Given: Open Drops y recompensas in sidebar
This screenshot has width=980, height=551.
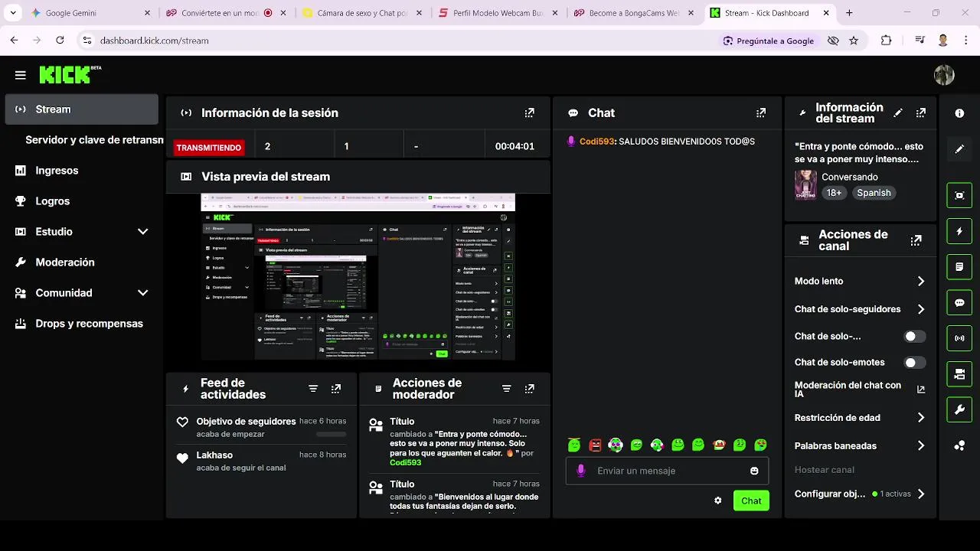Looking at the screenshot, I should (81, 324).
